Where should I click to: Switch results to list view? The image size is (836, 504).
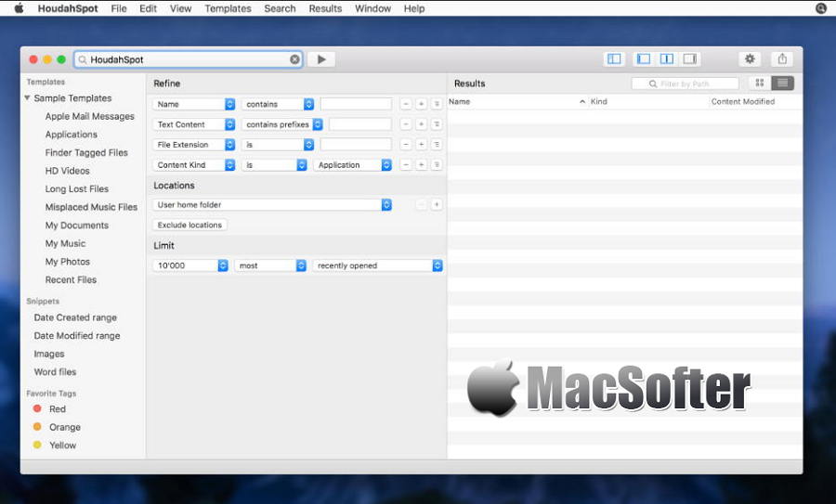pos(783,84)
